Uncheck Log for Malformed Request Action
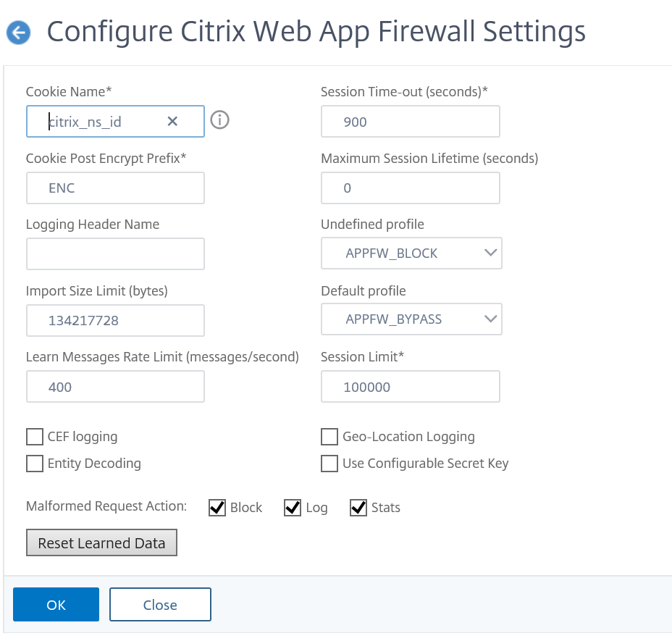 293,508
